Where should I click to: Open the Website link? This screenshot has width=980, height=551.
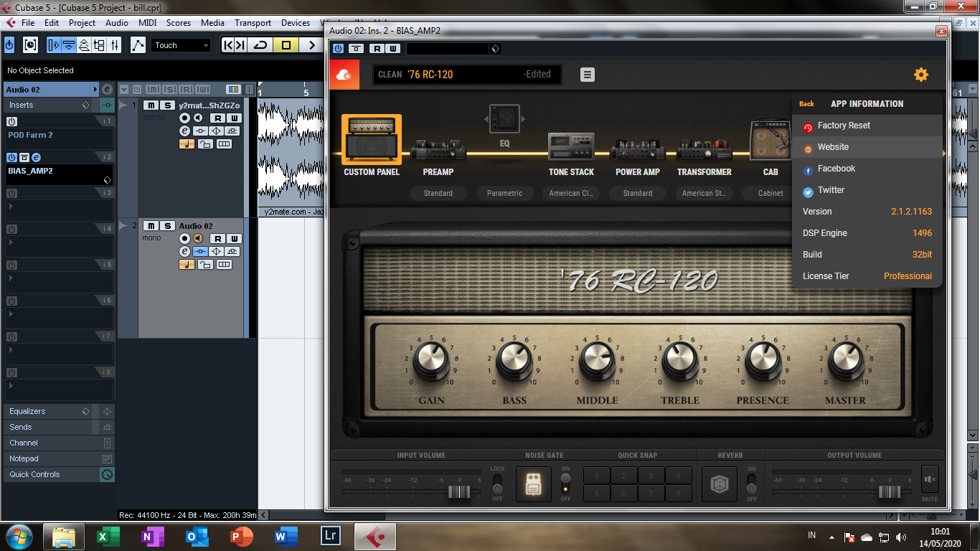[x=867, y=147]
